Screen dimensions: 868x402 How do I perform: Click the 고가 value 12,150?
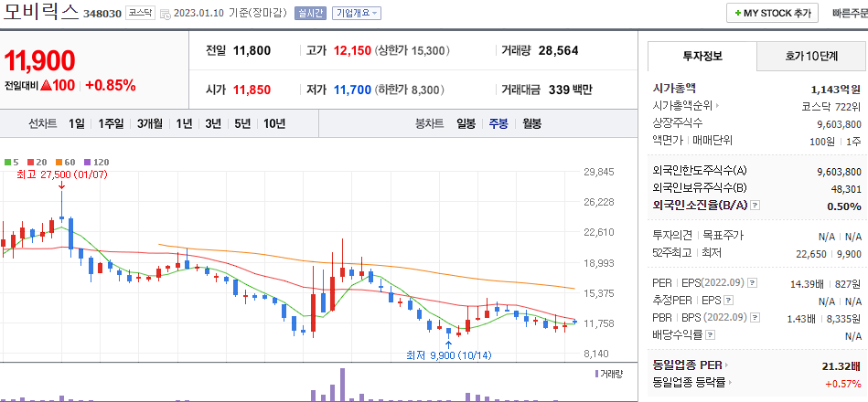point(353,51)
